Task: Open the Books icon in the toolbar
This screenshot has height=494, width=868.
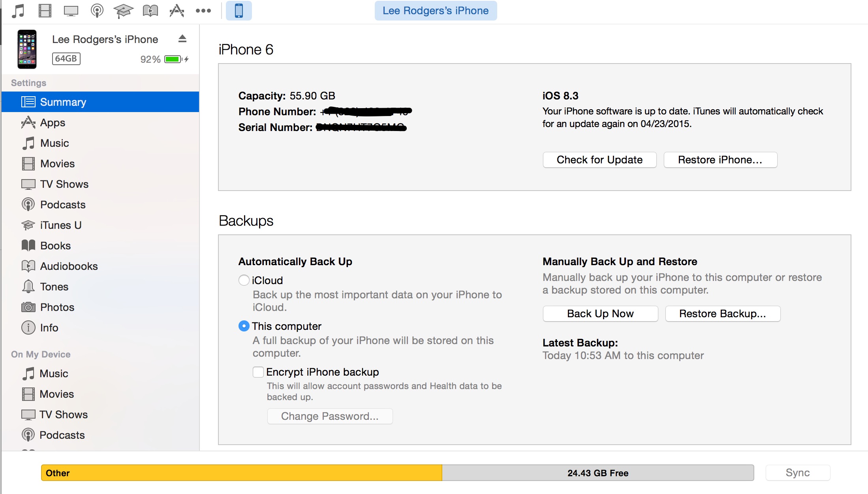Action: click(150, 11)
